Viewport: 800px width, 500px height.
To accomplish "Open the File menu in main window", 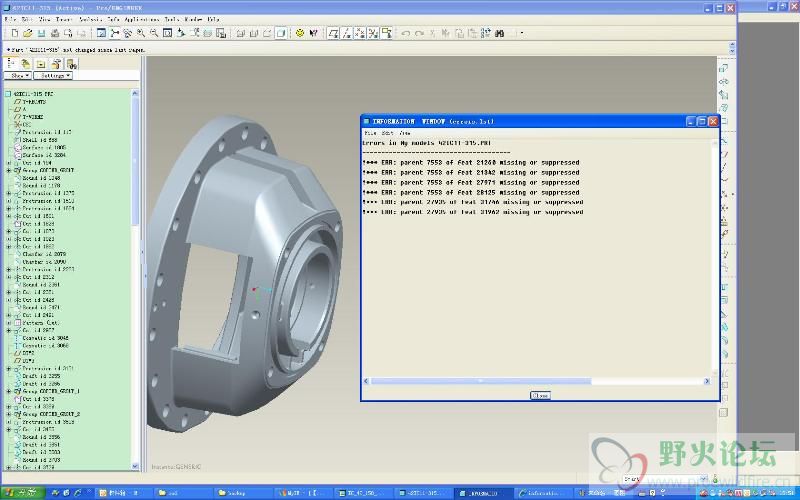I will pyautogui.click(x=10, y=19).
